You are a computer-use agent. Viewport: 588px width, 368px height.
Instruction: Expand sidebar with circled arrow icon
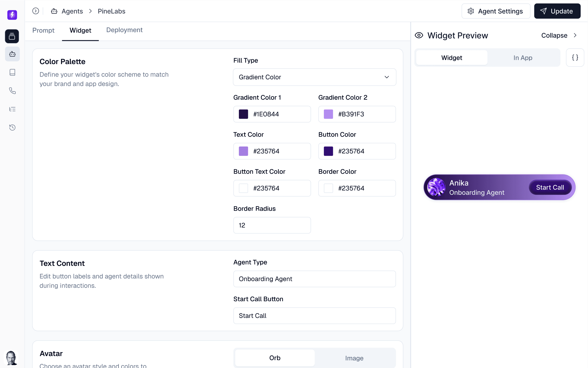[36, 11]
